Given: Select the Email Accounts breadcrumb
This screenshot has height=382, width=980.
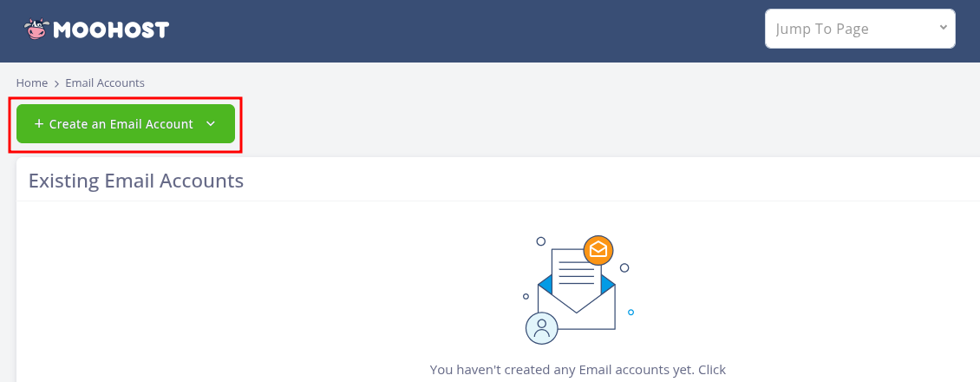Looking at the screenshot, I should (105, 83).
